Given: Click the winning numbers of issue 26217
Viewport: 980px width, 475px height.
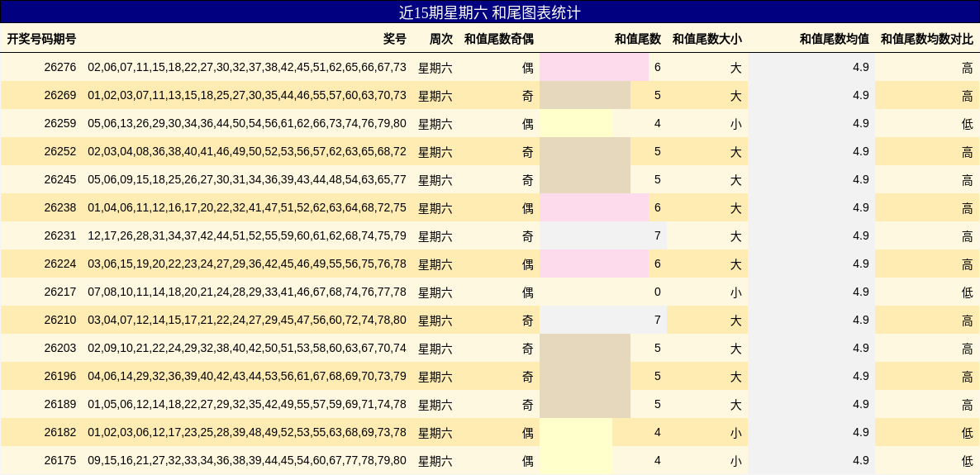Looking at the screenshot, I should tap(247, 292).
